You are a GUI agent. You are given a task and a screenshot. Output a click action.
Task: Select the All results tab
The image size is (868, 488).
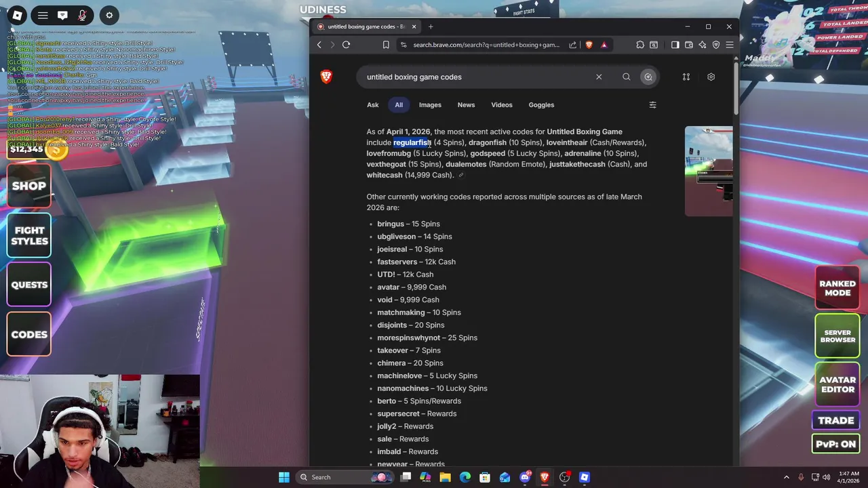tap(399, 105)
